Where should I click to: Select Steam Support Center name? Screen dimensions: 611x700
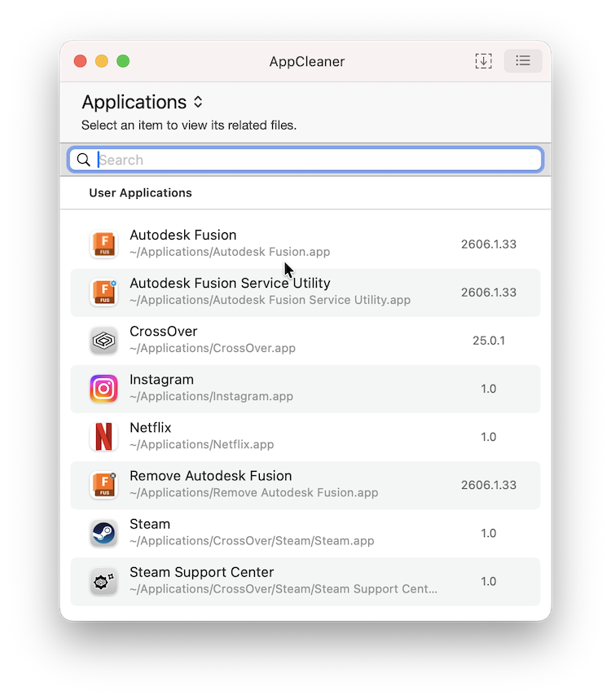tap(202, 572)
